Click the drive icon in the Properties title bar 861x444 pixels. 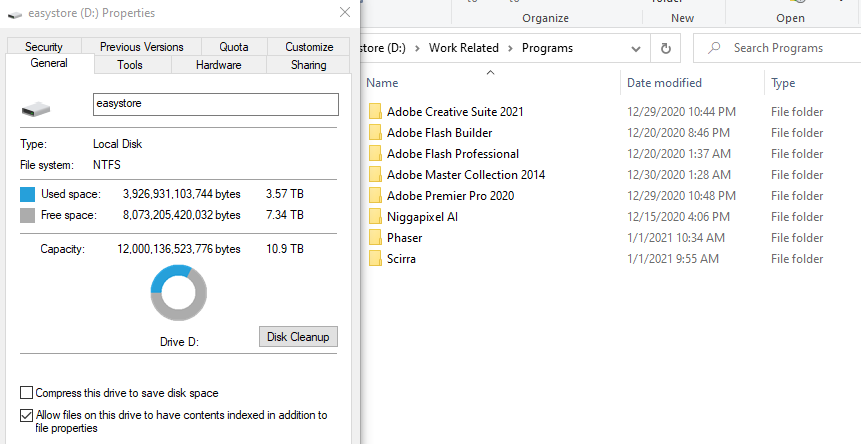pos(14,14)
